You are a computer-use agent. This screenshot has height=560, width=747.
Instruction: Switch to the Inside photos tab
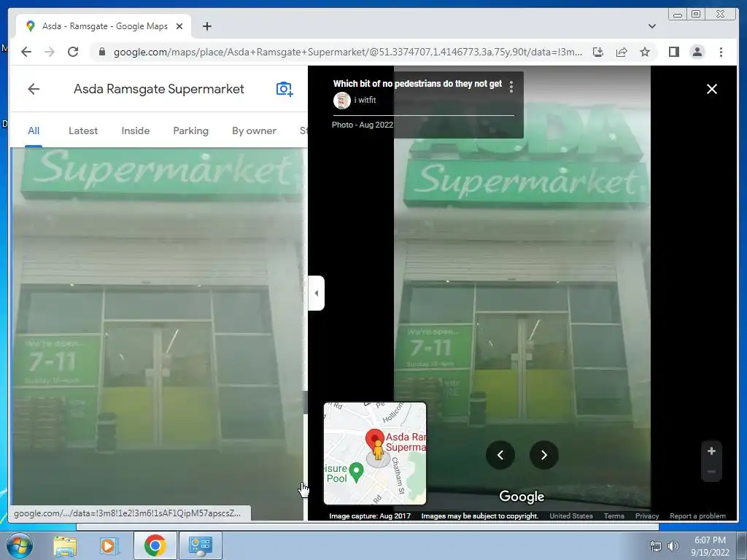[135, 131]
